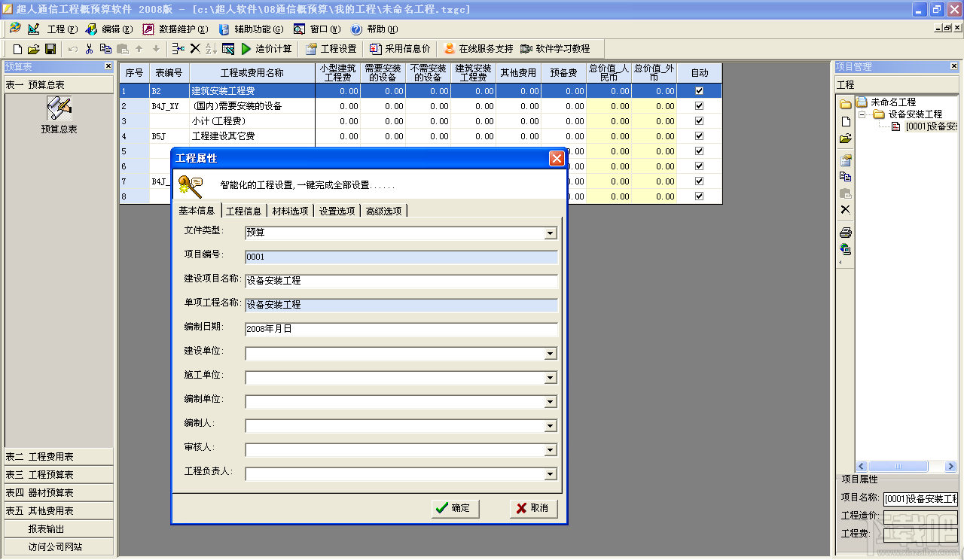The width and height of the screenshot is (964, 560).
Task: Click the network computer icon in 项目管理 toolbar
Action: click(x=846, y=249)
